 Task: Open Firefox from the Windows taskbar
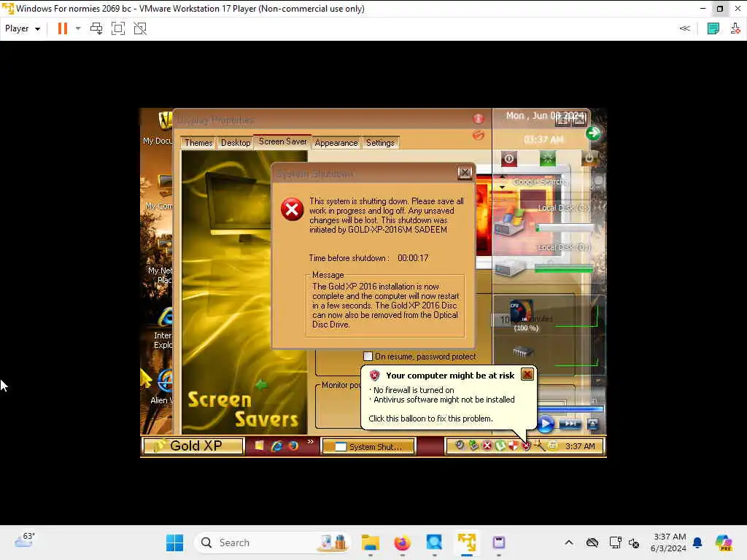click(402, 542)
